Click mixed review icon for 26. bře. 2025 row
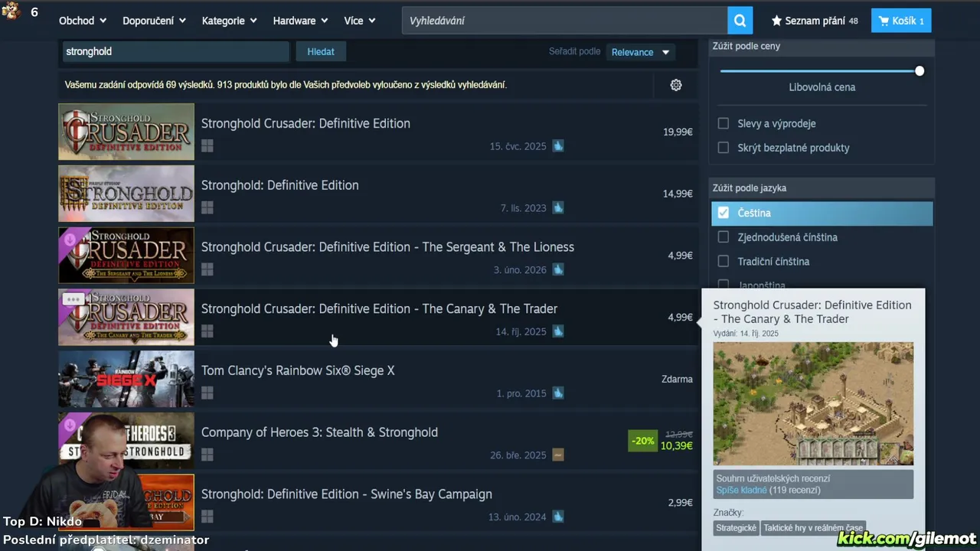 tap(558, 455)
